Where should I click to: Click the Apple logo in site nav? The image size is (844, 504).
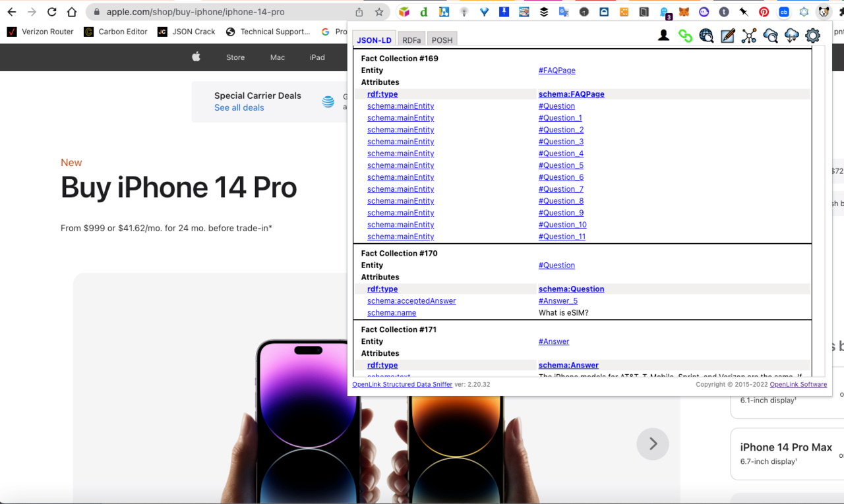[196, 57]
